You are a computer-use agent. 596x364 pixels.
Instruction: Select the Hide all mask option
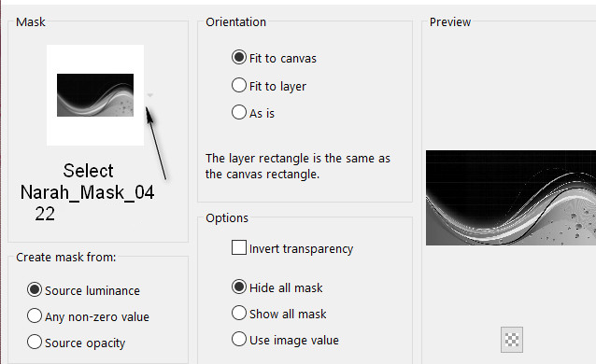(277, 287)
